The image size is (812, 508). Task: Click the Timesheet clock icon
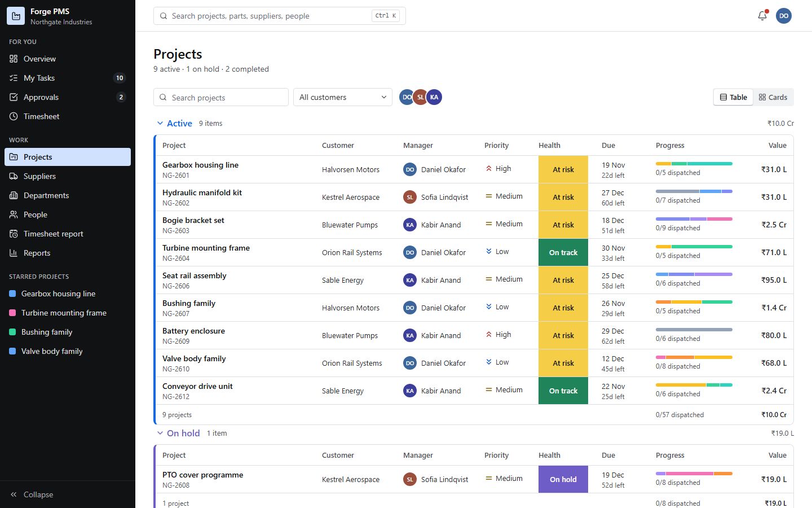pyautogui.click(x=14, y=116)
